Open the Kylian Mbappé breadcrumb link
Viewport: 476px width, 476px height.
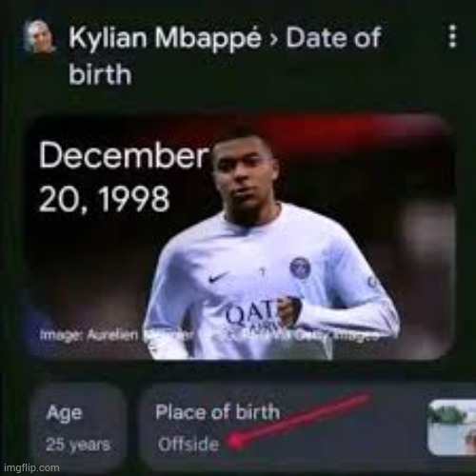tap(165, 37)
